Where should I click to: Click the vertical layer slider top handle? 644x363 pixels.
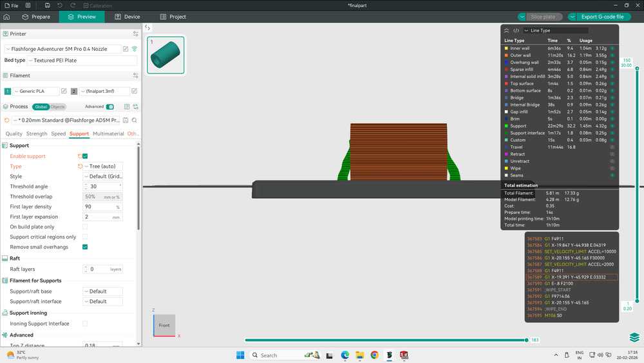[x=637, y=68]
